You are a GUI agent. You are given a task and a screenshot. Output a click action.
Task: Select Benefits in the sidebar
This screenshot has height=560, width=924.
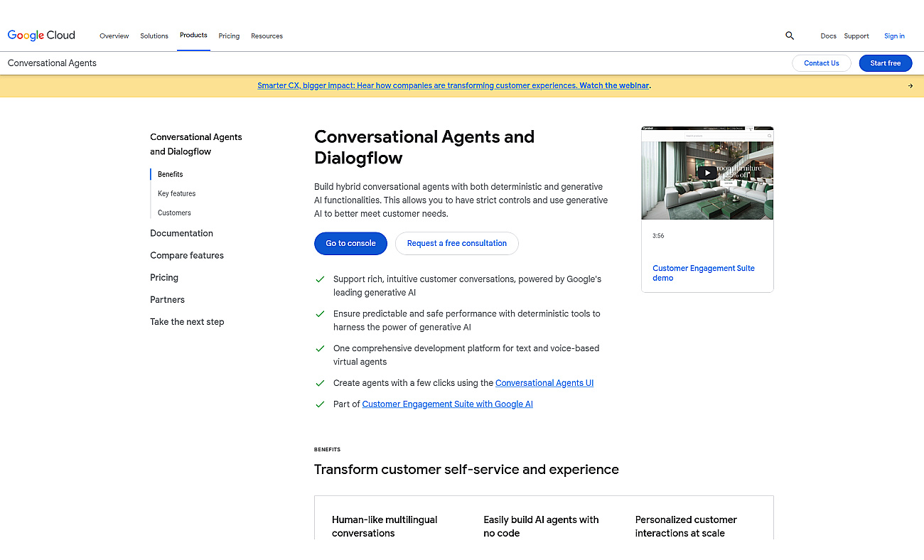coord(171,174)
